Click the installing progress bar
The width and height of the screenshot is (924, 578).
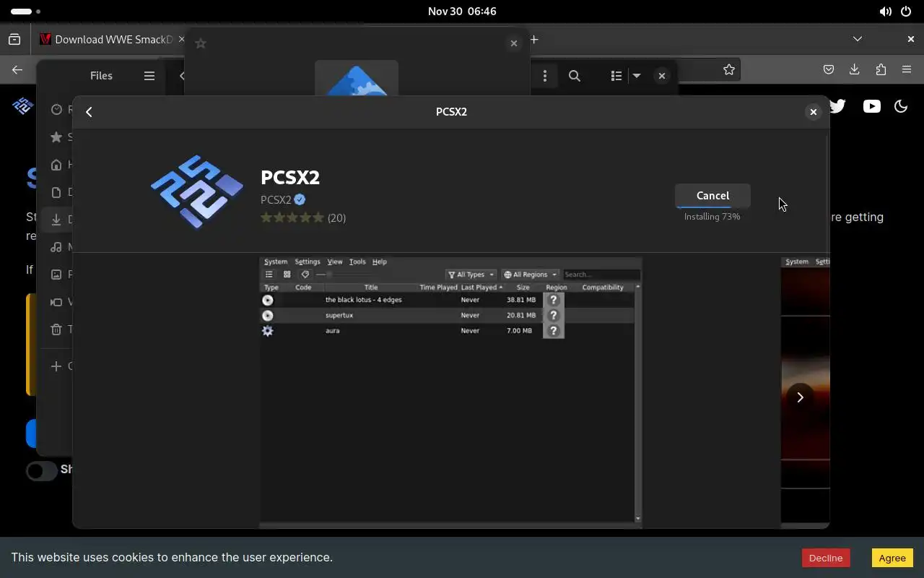pyautogui.click(x=712, y=207)
